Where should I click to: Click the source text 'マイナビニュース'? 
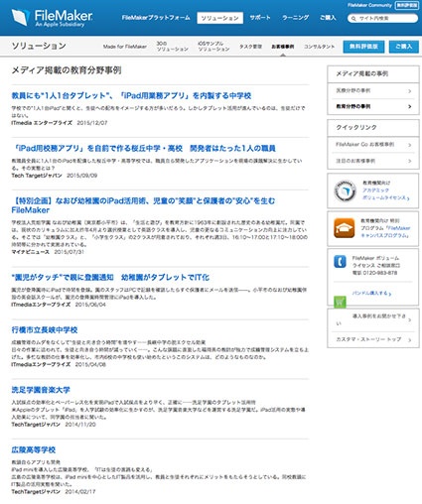tap(30, 252)
